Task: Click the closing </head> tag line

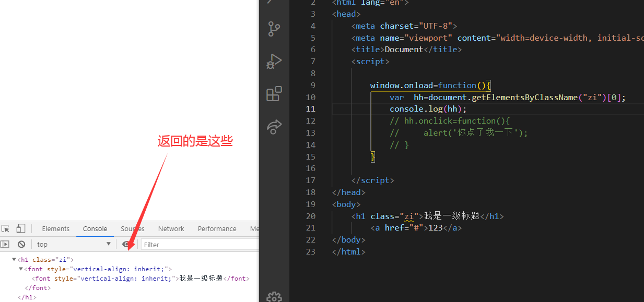Action: (349, 192)
